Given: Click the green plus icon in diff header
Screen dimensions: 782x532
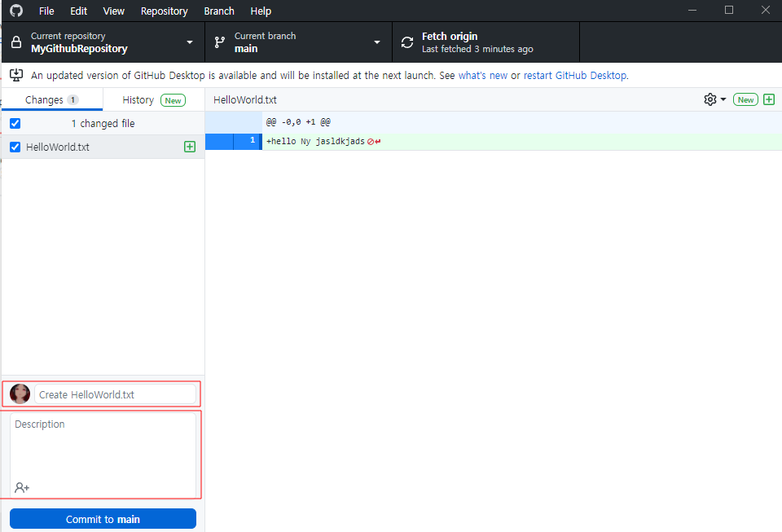Looking at the screenshot, I should pos(769,99).
